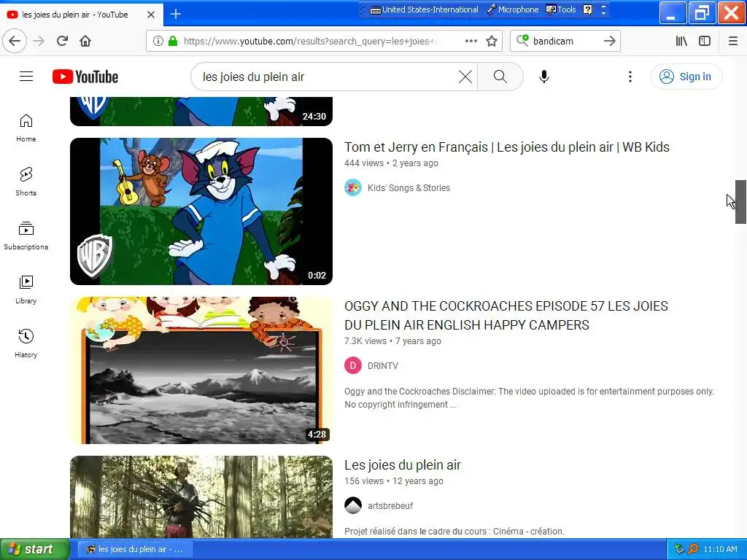Open Library in the sidebar
The width and height of the screenshot is (747, 560).
point(26,289)
